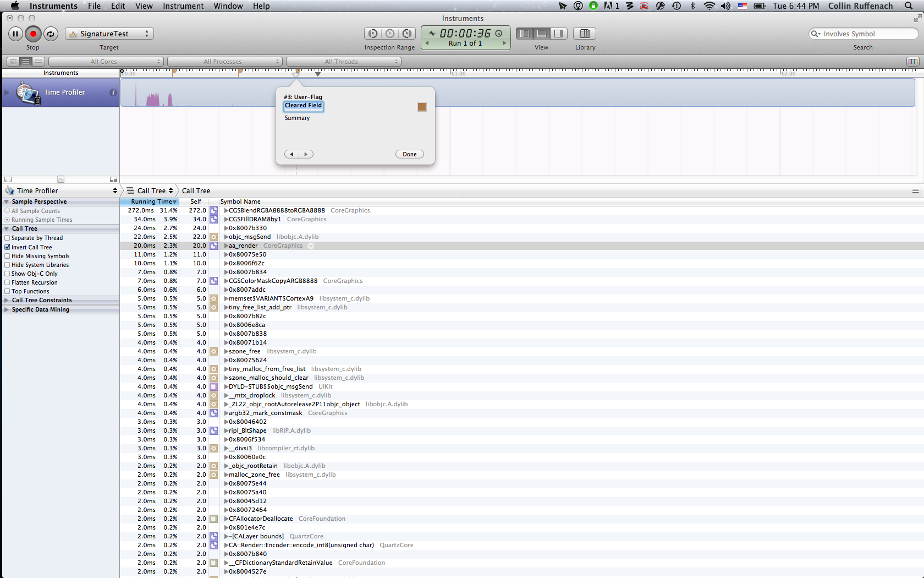Click the volume menu bar icon
Screen dimensions: 924x578
(725, 6)
